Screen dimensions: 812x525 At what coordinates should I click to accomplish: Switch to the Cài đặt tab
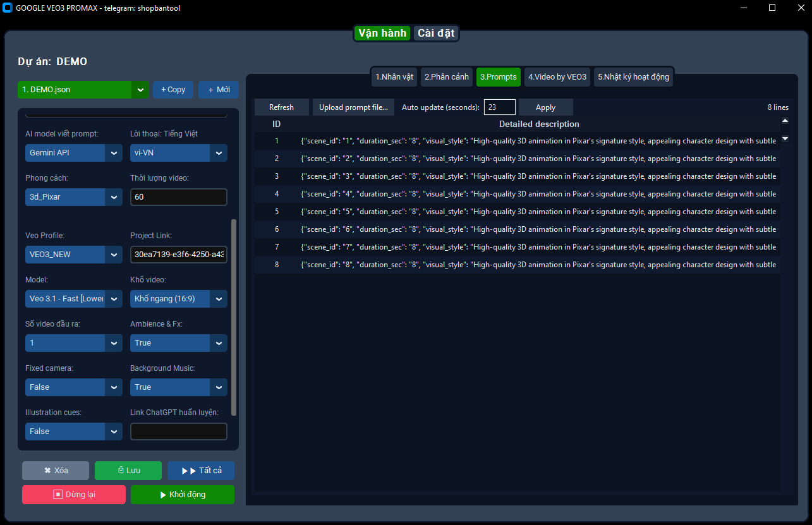point(436,33)
